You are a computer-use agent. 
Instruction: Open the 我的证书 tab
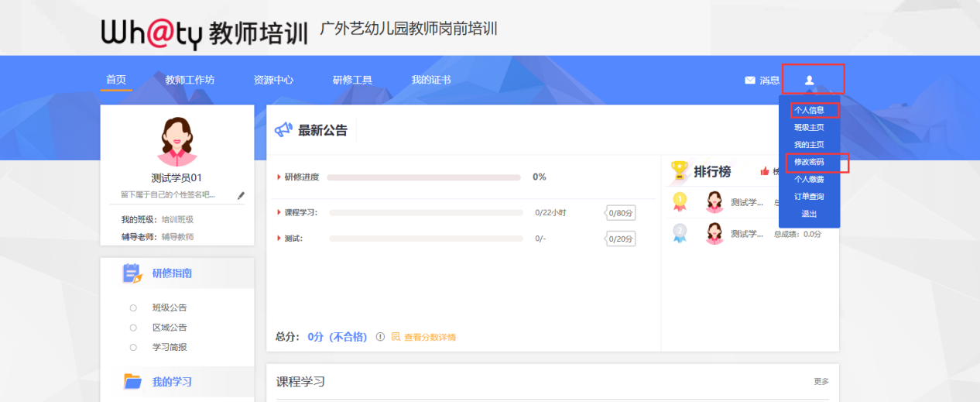click(431, 80)
